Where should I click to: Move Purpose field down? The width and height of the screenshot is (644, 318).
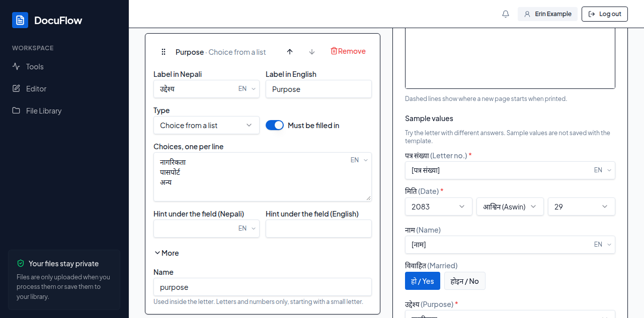(312, 52)
